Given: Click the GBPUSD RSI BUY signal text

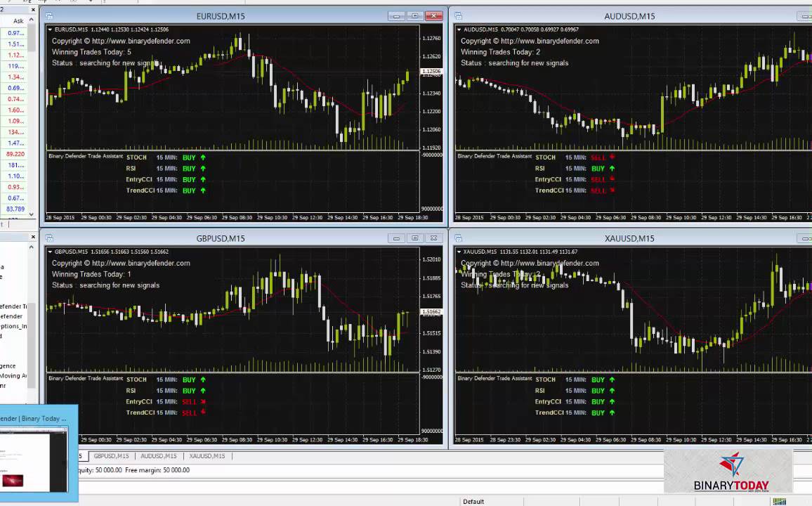Looking at the screenshot, I should [x=189, y=391].
